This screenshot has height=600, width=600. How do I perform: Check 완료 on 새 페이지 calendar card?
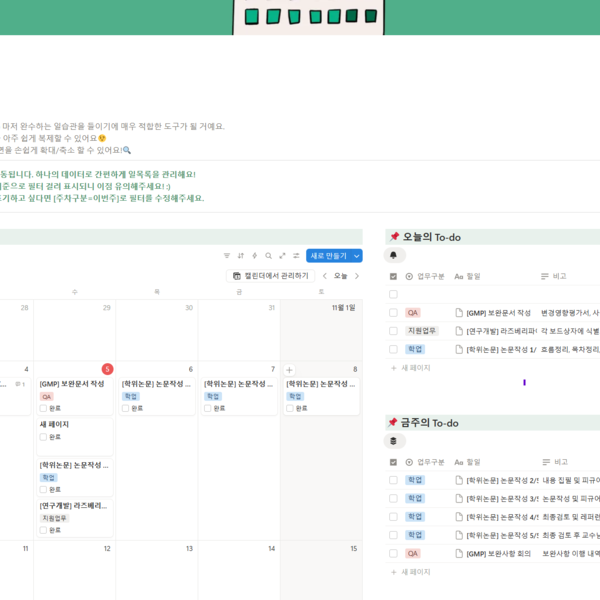pyautogui.click(x=43, y=437)
